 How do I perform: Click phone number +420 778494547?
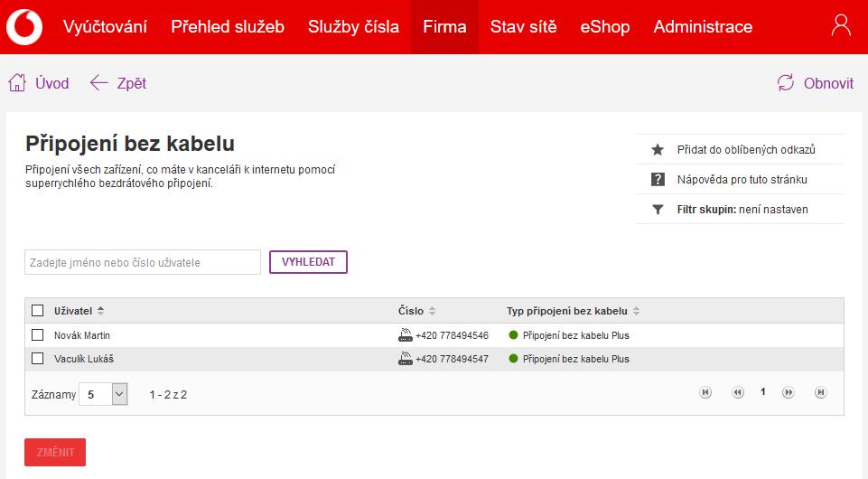[x=453, y=359]
